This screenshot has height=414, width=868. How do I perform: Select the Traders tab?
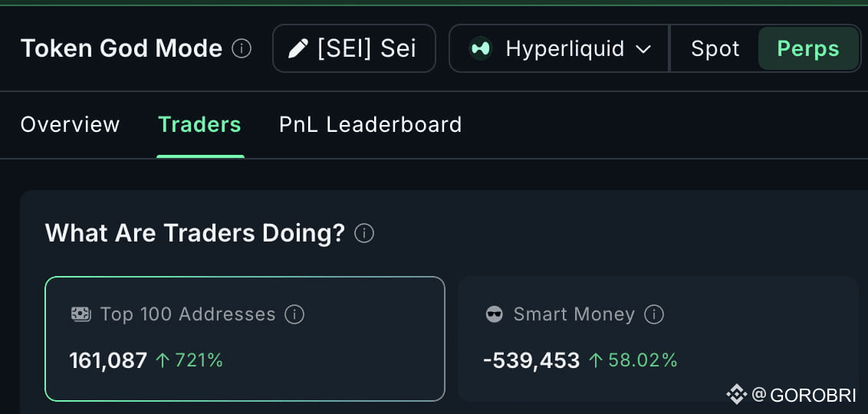pos(199,124)
